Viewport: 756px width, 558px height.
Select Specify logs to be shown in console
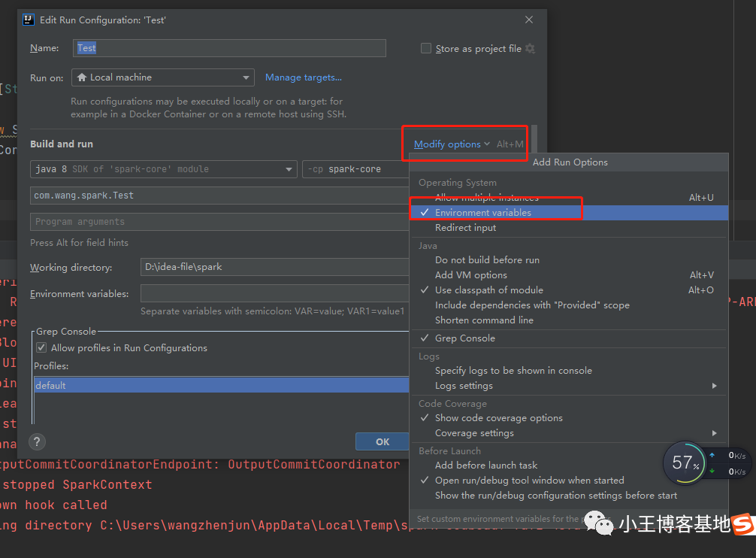tap(568, 371)
